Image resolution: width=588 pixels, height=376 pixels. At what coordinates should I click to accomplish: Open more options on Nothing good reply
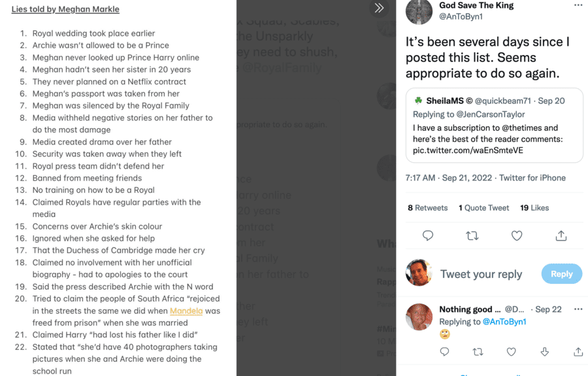(578, 309)
